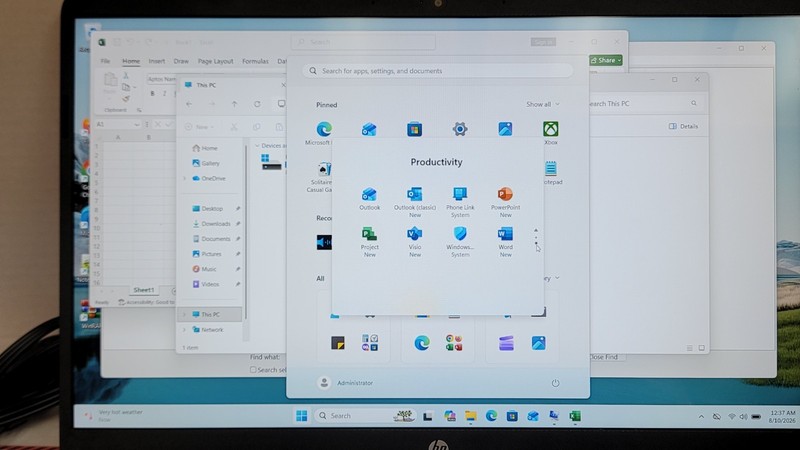The height and width of the screenshot is (450, 800).
Task: Open File Explorer from the taskbar
Action: pyautogui.click(x=470, y=416)
